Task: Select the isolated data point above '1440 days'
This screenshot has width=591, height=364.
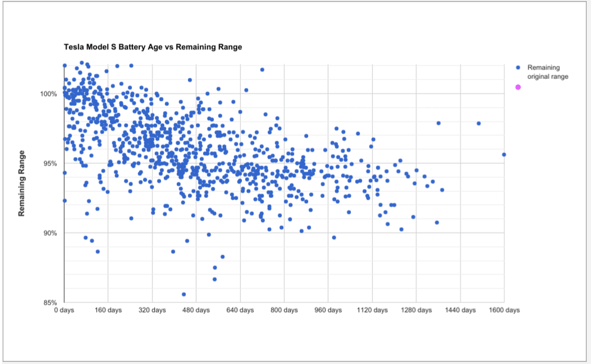Action: click(x=479, y=123)
